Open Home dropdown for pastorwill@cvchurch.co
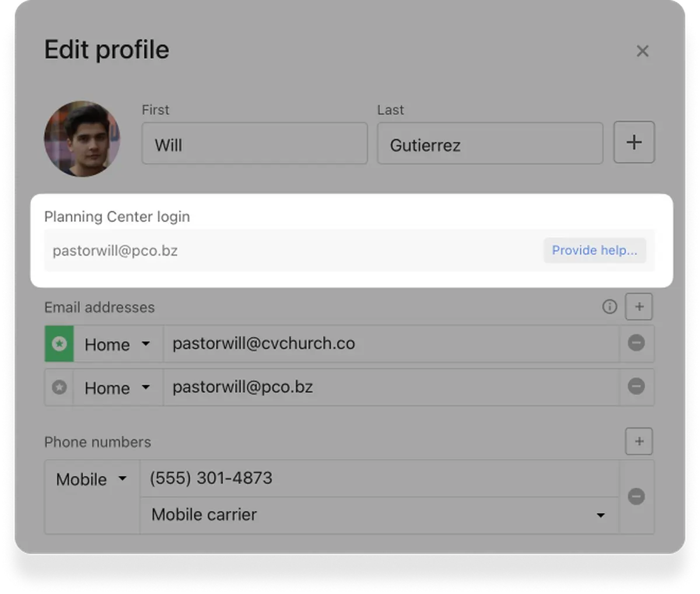Viewport: 700px width, 594px height. (118, 344)
